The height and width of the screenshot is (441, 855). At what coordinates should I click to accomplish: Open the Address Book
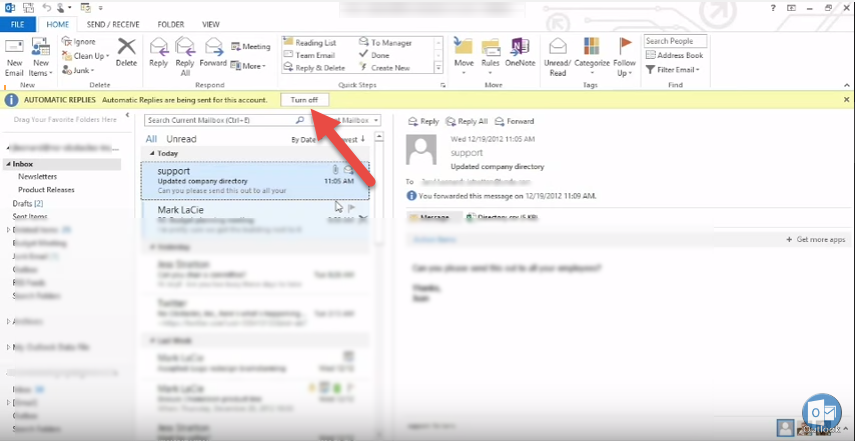click(x=675, y=55)
